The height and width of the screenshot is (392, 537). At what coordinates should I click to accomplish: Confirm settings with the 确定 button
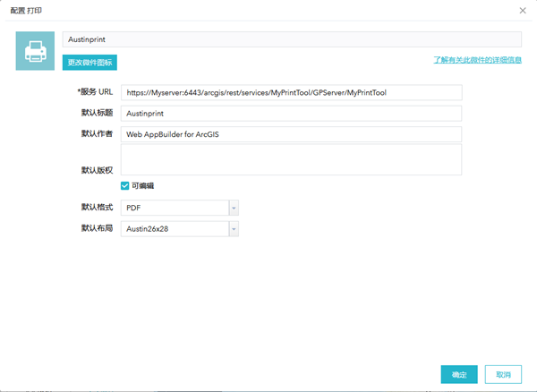pos(458,374)
